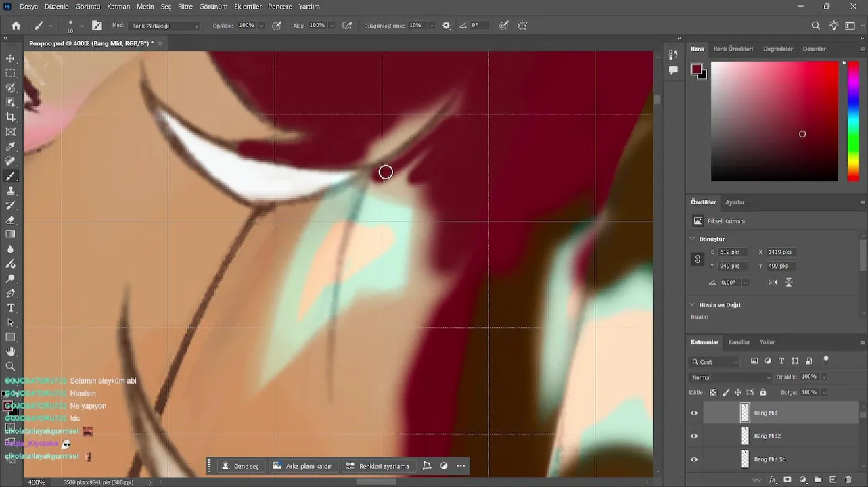Toggle airbrush build-up effect

[347, 26]
